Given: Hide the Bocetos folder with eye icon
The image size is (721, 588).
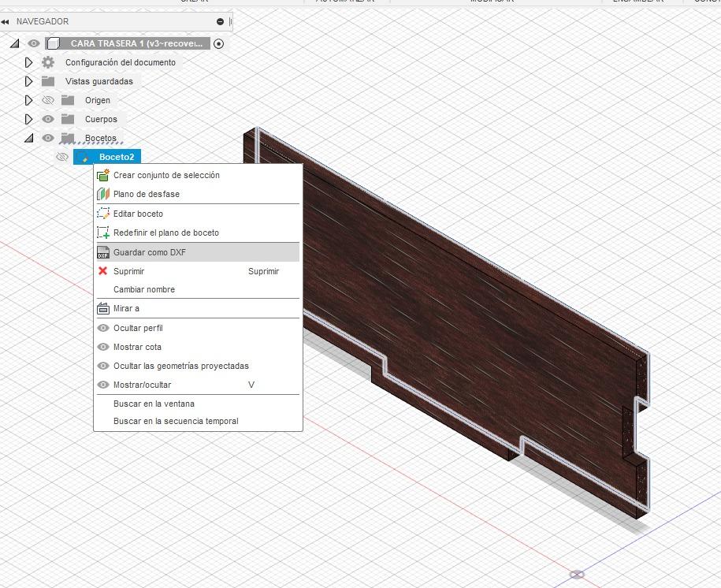Looking at the screenshot, I should click(x=48, y=138).
